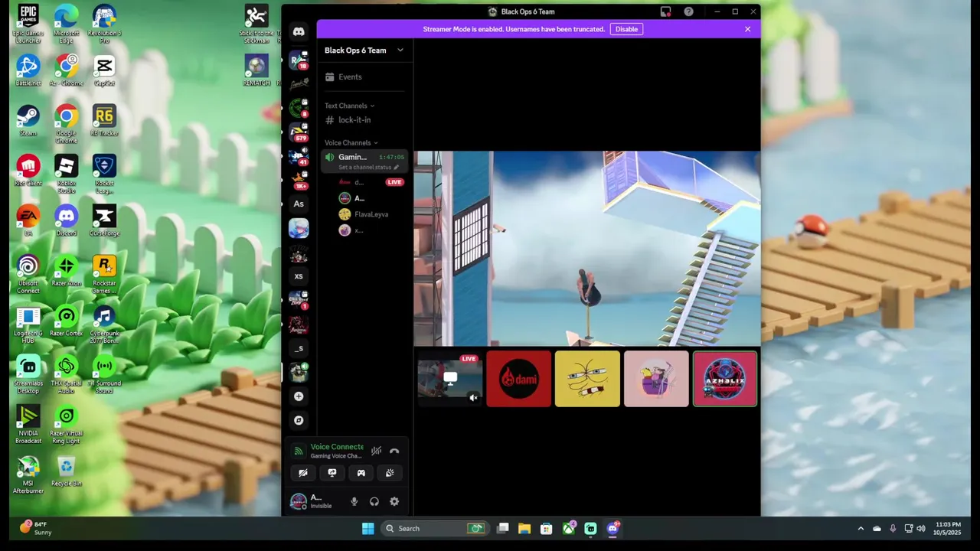Open the 'As' server in Discord
The image size is (980, 551).
pyautogui.click(x=299, y=204)
